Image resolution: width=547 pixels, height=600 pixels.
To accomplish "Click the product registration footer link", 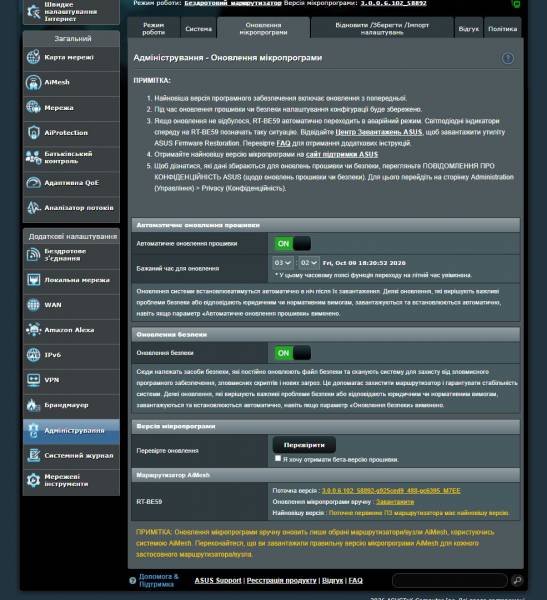I will coord(281,580).
